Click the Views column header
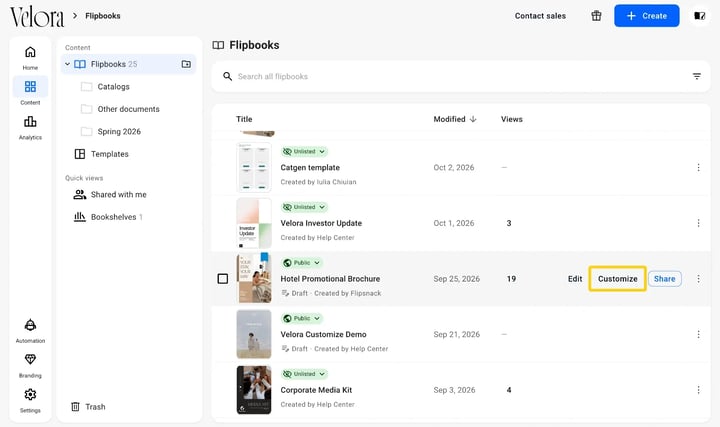The image size is (720, 427). (x=512, y=119)
